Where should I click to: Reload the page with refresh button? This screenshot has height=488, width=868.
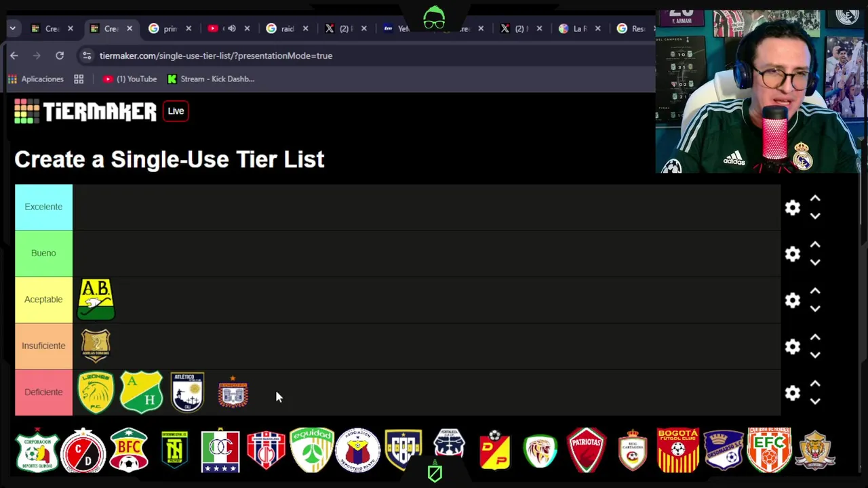[60, 56]
